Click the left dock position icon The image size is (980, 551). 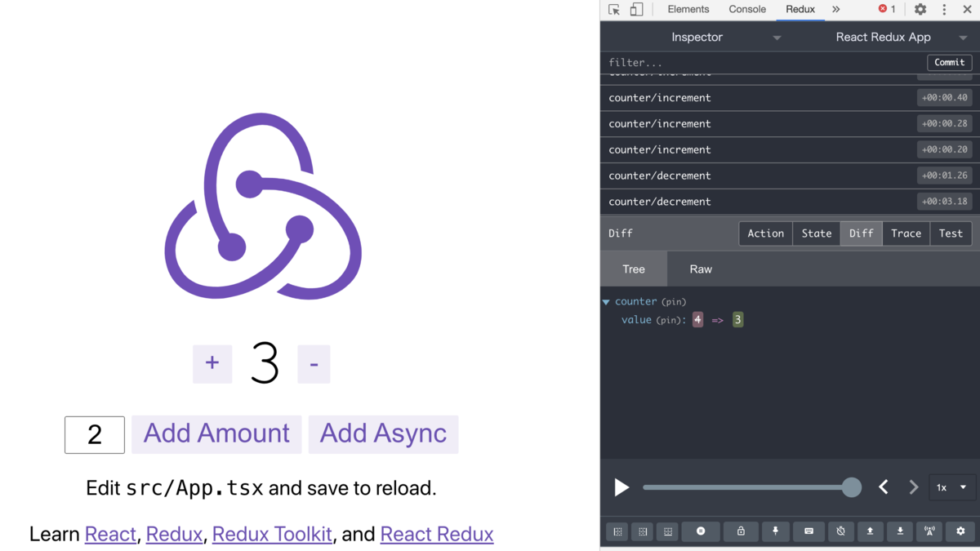tap(617, 531)
